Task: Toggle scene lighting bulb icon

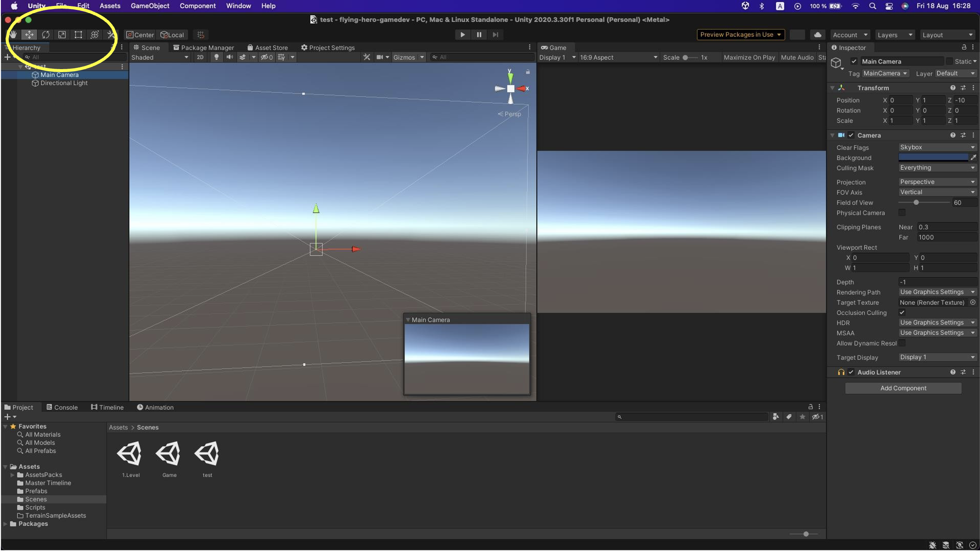Action: click(216, 57)
